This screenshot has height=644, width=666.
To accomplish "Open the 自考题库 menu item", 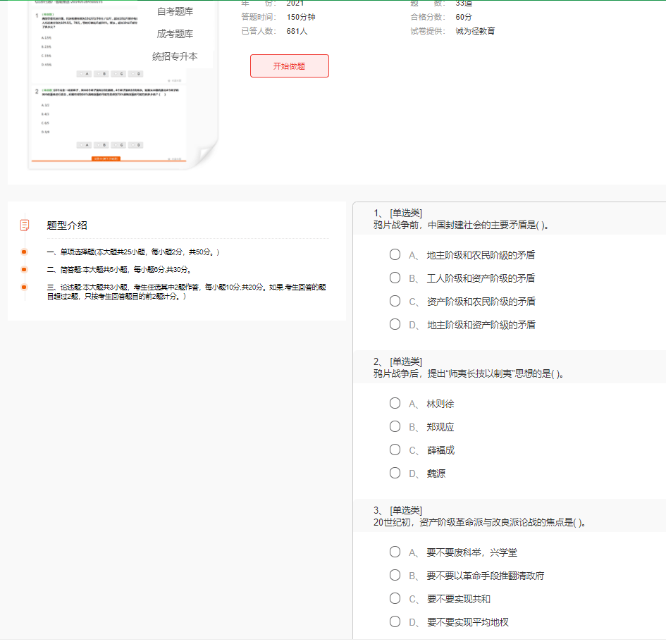I will (x=175, y=11).
